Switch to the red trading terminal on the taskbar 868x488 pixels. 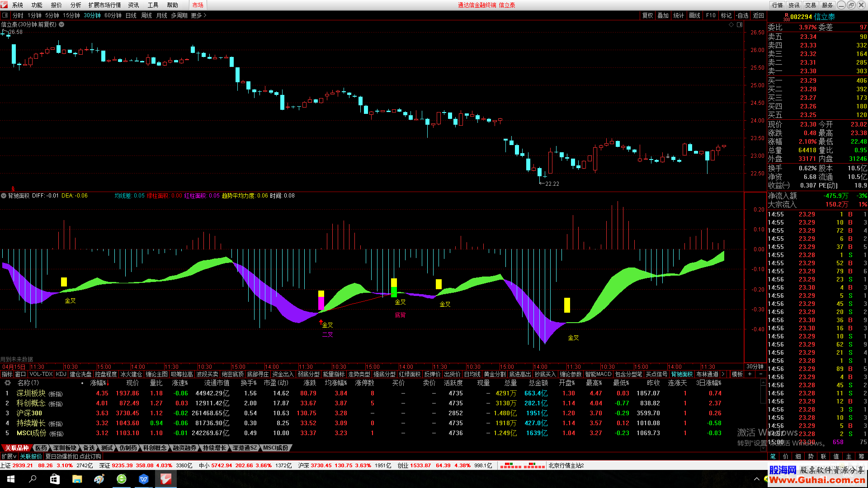pos(166,479)
